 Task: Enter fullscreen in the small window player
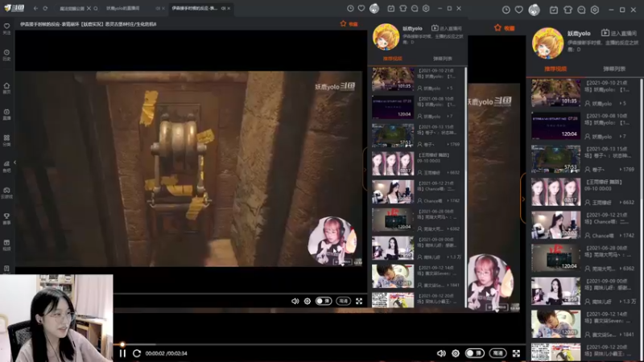pos(359,301)
